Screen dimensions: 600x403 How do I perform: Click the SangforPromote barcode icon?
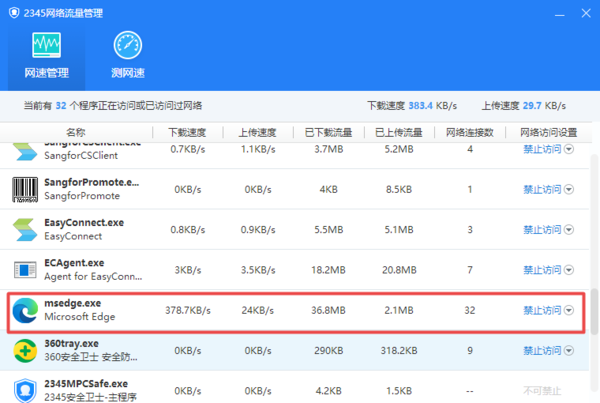click(25, 188)
